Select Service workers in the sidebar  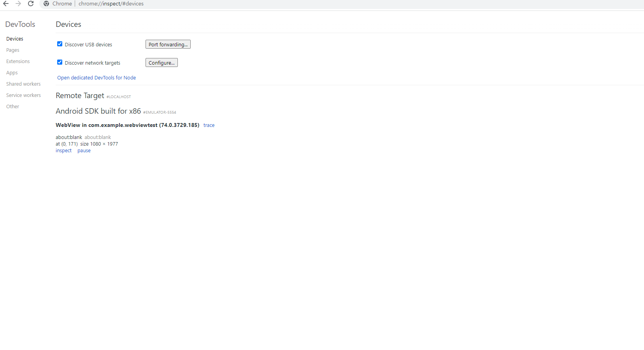(23, 95)
